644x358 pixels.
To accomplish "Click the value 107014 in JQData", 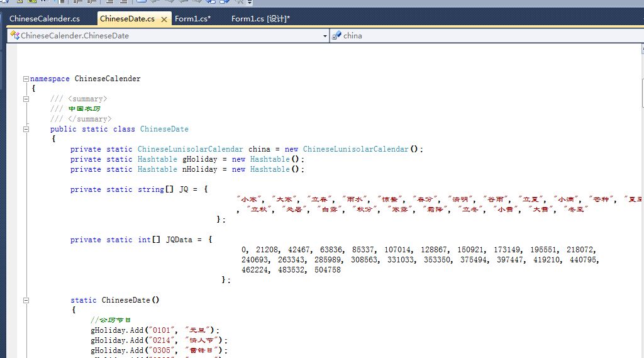I will click(x=397, y=250).
